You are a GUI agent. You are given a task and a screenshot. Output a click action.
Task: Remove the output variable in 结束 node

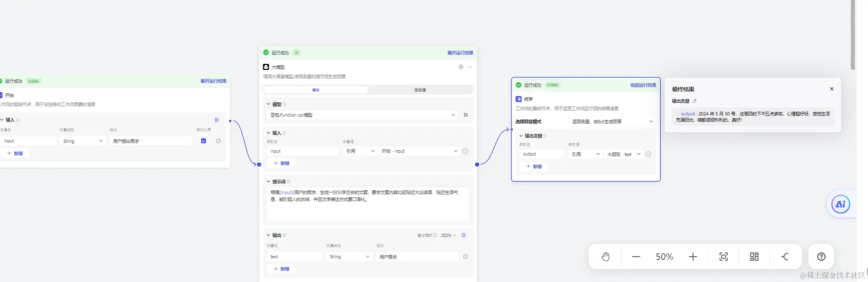pyautogui.click(x=648, y=154)
